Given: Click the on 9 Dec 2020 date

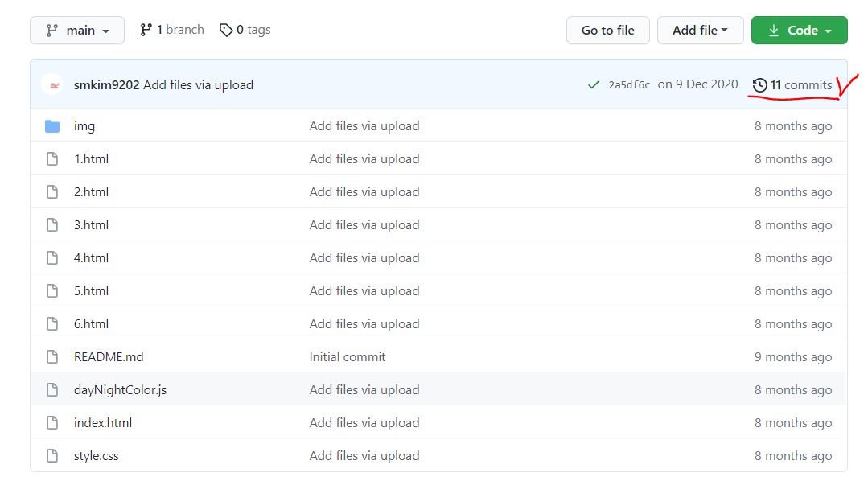Looking at the screenshot, I should point(698,84).
